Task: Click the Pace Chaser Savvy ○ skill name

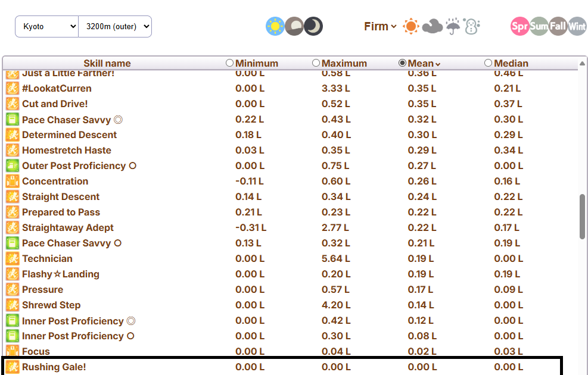Action: coord(71,243)
